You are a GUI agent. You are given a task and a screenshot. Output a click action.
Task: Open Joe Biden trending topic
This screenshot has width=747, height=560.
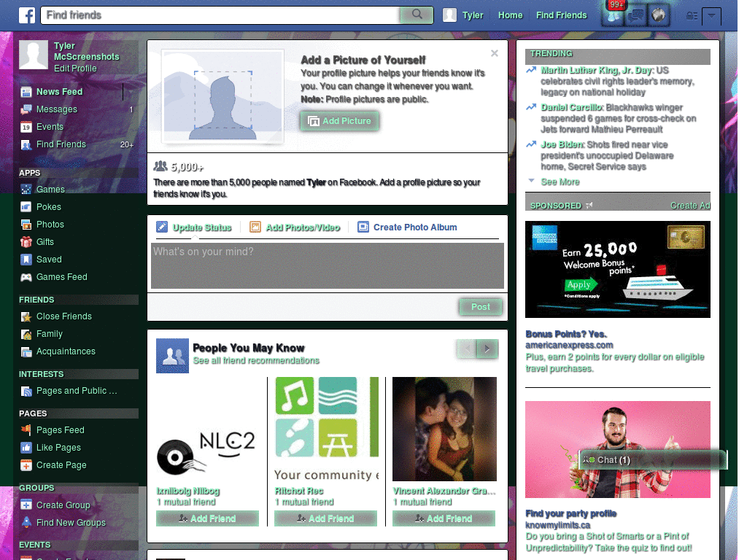click(x=562, y=145)
